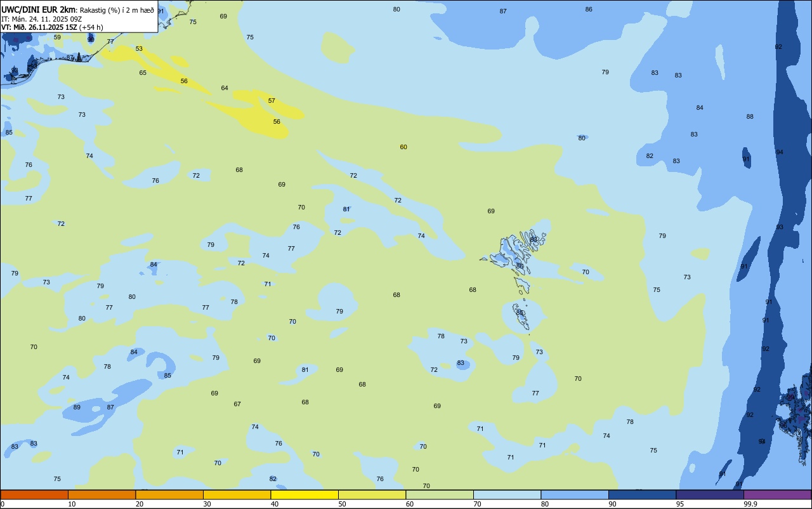Click the '95' legend tick label
Image resolution: width=812 pixels, height=509 pixels.
[x=680, y=504]
